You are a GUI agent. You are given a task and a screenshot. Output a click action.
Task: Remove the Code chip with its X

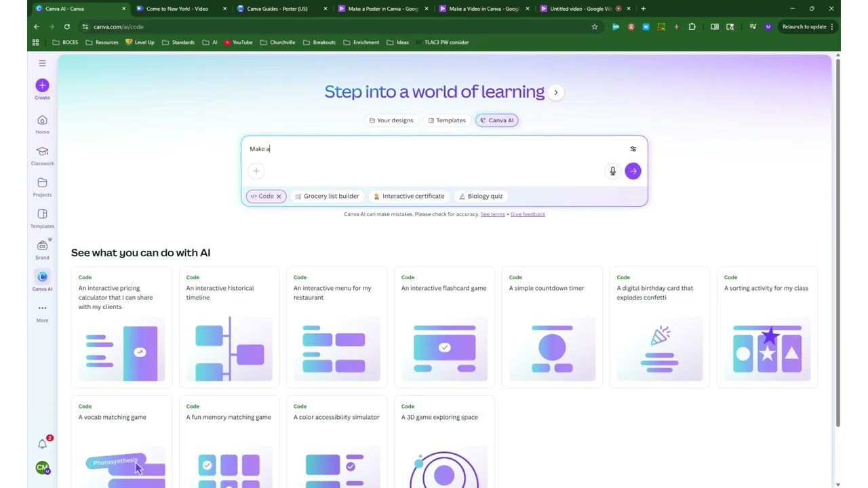click(x=278, y=197)
